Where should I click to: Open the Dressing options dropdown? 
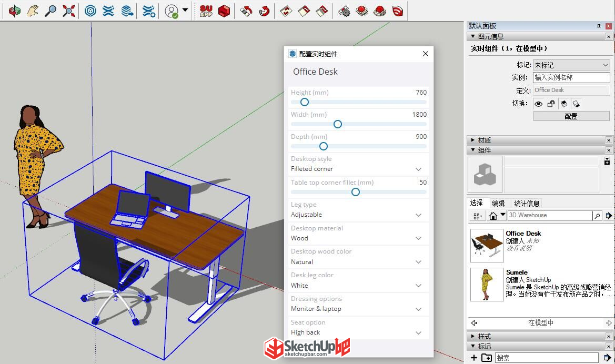[358, 309]
